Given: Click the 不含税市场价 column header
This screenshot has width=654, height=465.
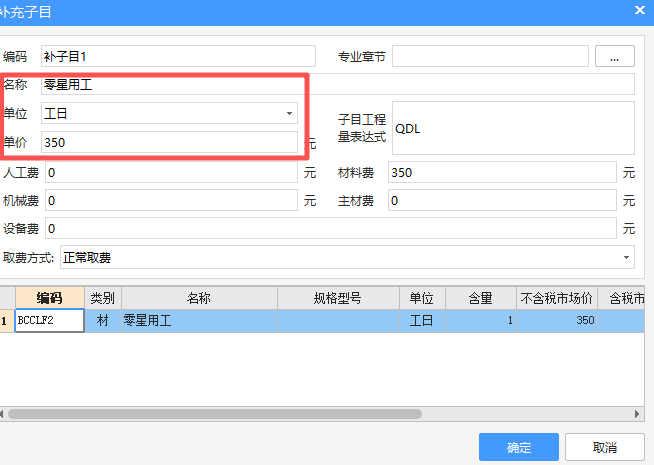Looking at the screenshot, I should click(x=557, y=298).
